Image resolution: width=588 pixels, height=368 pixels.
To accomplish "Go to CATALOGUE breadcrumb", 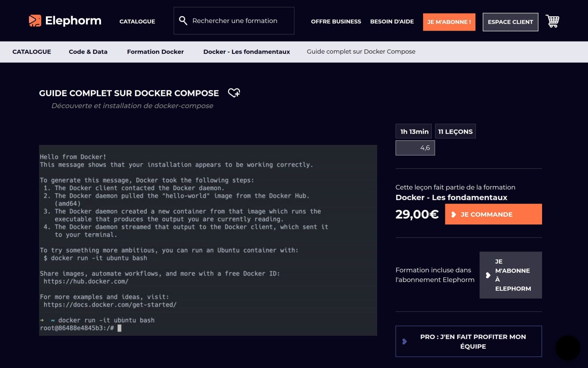I will click(x=32, y=52).
